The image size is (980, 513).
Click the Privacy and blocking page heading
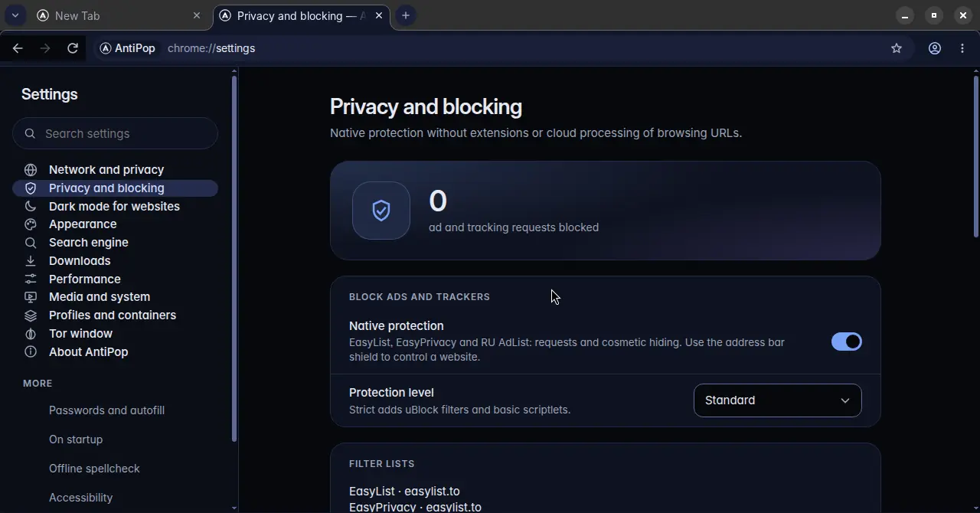point(426,107)
